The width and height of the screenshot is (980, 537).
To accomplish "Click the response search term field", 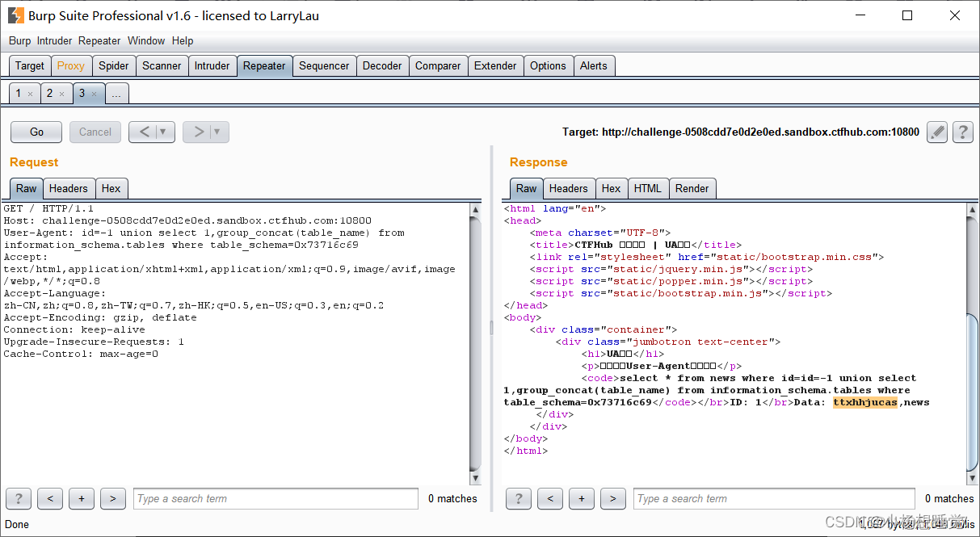I will (x=774, y=498).
